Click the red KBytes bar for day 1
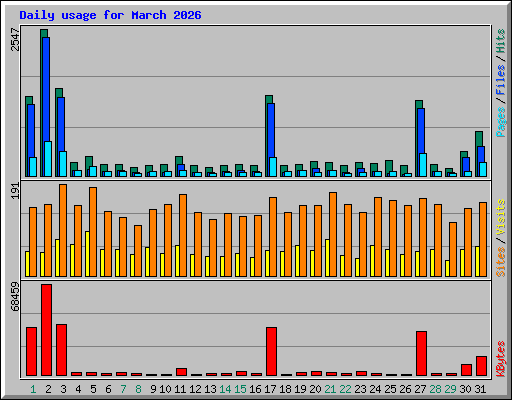This screenshot has height=400, width=512. click(x=31, y=351)
